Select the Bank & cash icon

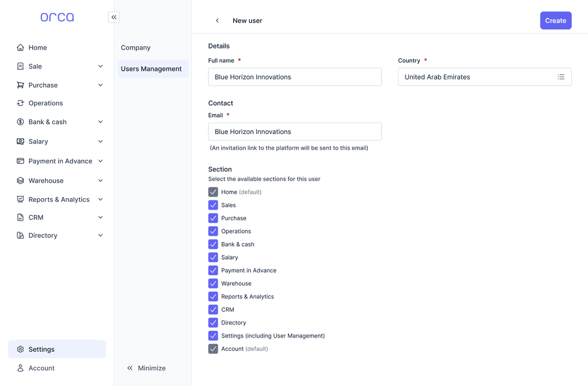(x=20, y=121)
